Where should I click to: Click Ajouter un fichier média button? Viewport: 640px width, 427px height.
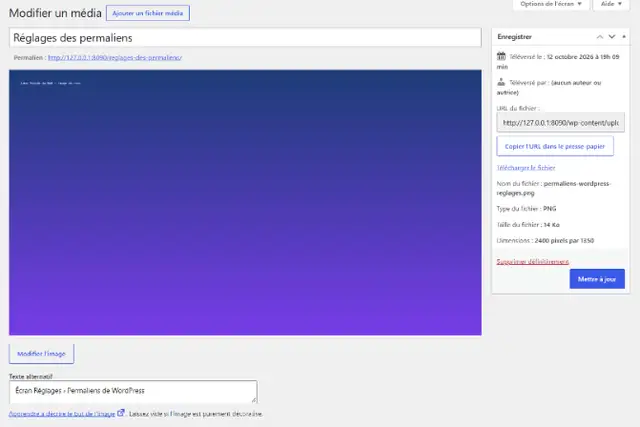[148, 13]
